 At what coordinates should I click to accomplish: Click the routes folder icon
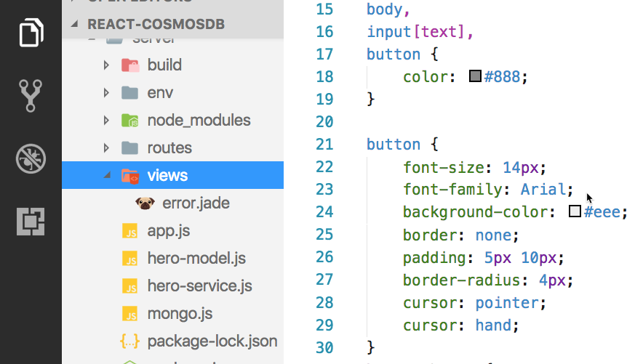(129, 147)
